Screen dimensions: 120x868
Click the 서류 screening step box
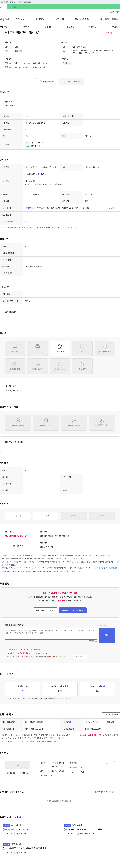point(18,516)
